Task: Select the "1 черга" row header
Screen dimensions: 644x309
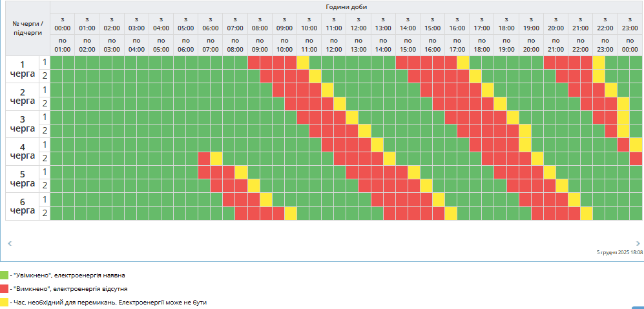Action: 23,69
